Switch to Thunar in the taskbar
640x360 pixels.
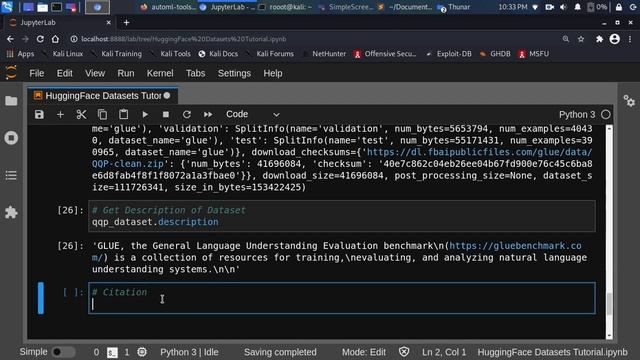tap(454, 7)
